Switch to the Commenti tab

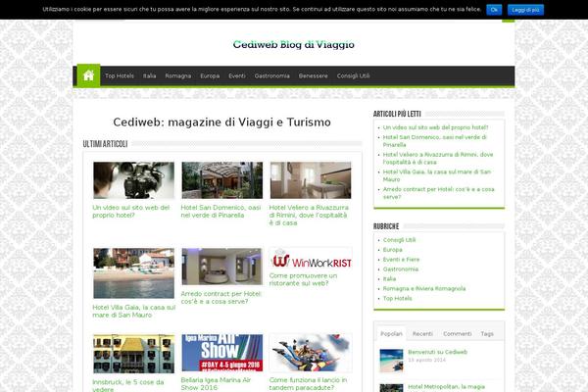[457, 333]
